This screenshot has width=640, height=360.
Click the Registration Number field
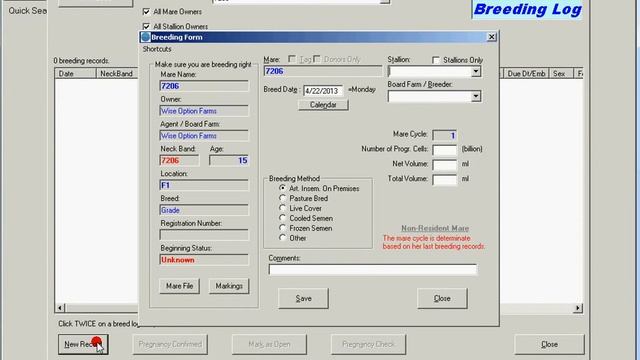coord(204,235)
